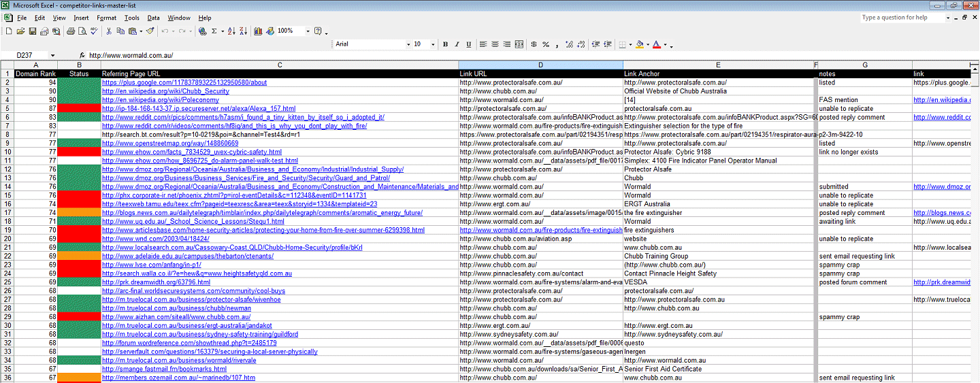Show the Drawing toolbar
Screen dimensions: 980x383
point(270,31)
